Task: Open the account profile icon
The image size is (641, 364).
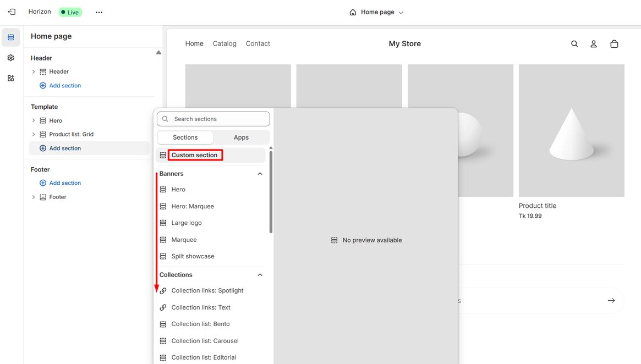Action: point(594,43)
